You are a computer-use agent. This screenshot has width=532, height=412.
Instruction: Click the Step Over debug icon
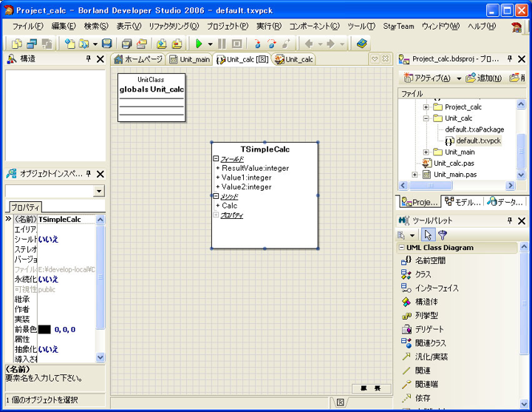[272, 44]
